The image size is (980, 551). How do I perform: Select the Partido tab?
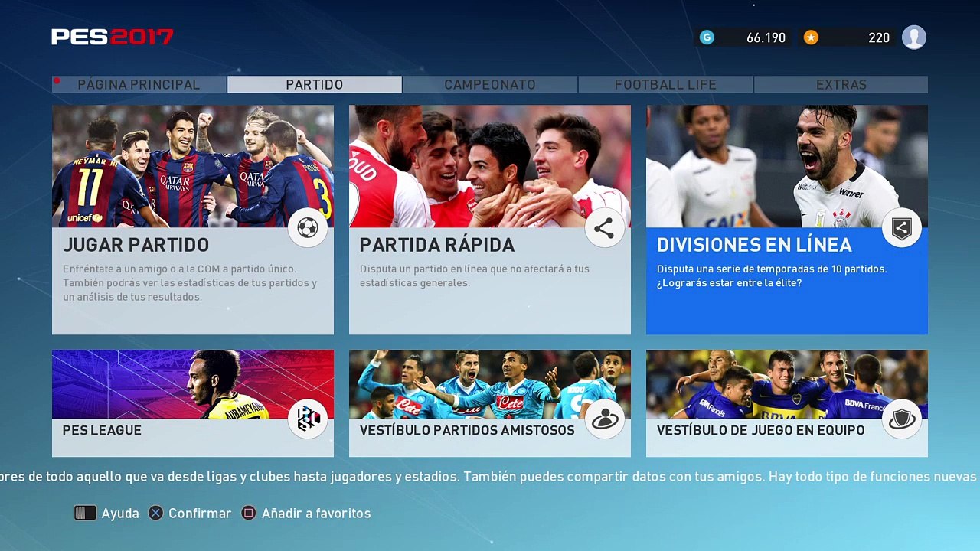pos(315,84)
